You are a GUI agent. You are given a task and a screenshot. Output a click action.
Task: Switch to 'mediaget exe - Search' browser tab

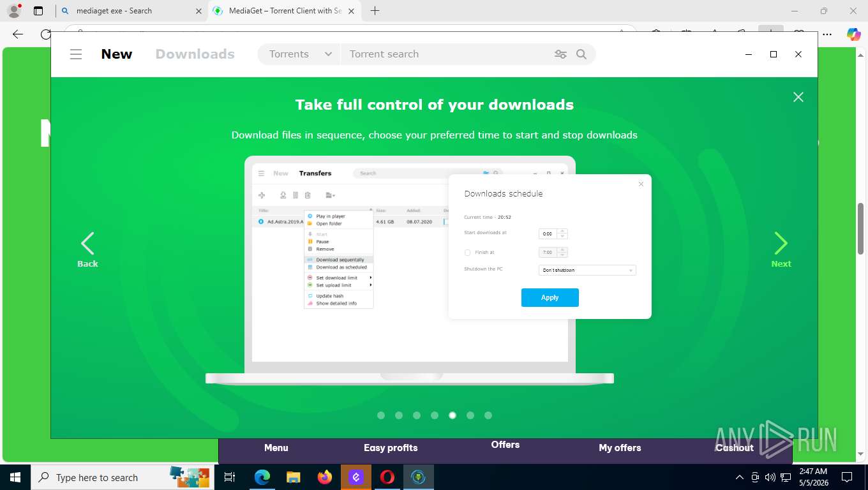coord(131,11)
